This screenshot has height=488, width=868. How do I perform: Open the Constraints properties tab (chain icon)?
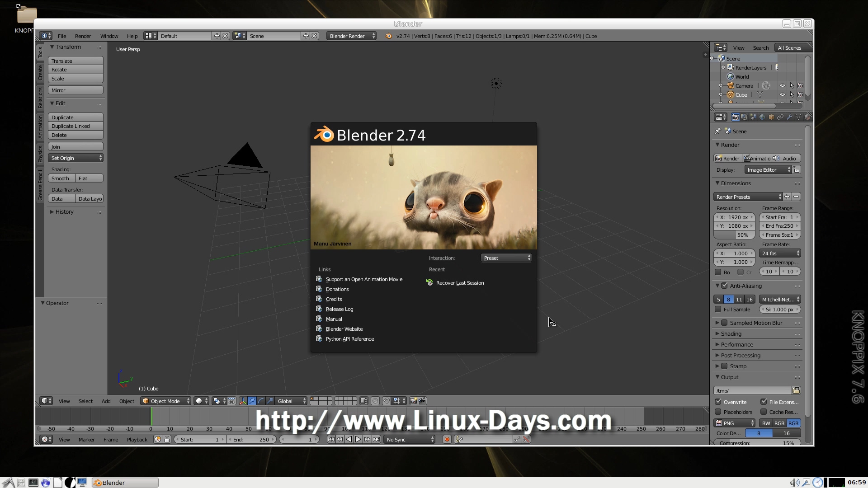click(780, 117)
